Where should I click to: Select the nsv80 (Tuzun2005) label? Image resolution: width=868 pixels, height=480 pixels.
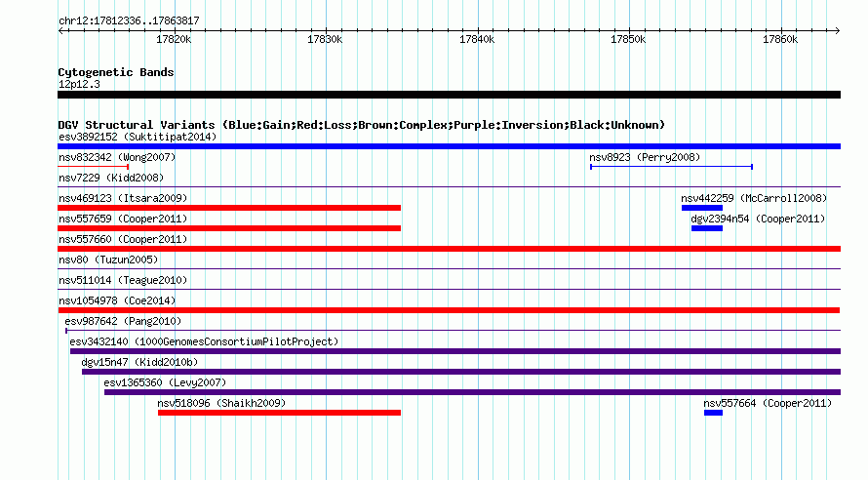pos(108,260)
